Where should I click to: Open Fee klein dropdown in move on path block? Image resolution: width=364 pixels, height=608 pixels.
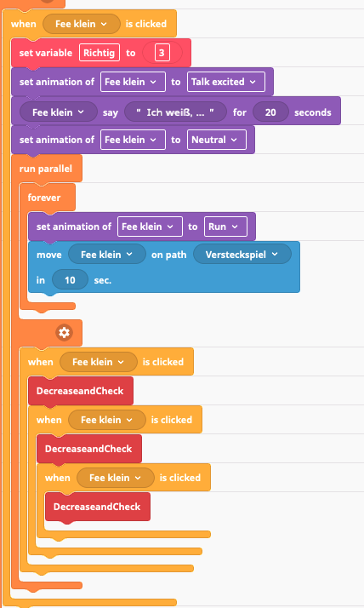tap(107, 255)
